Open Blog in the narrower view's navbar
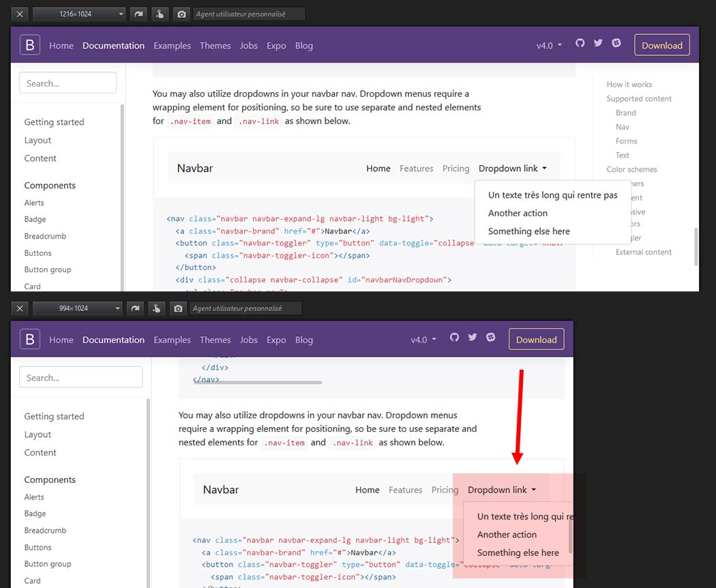 [303, 340]
